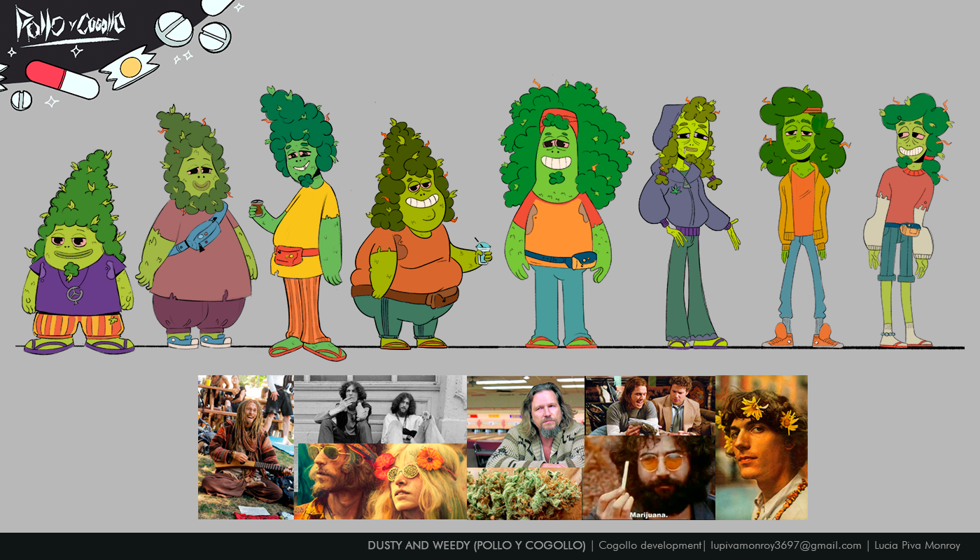The height and width of the screenshot is (560, 980).
Task: Click the red and white capsule pill
Action: click(62, 79)
